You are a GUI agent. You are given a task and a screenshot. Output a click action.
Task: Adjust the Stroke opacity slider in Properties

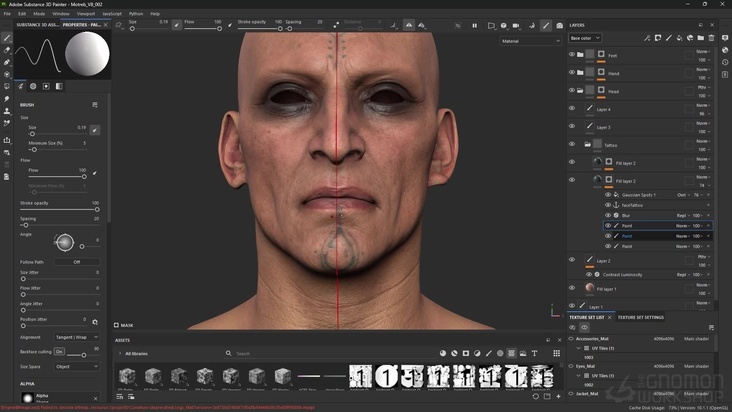coord(60,209)
